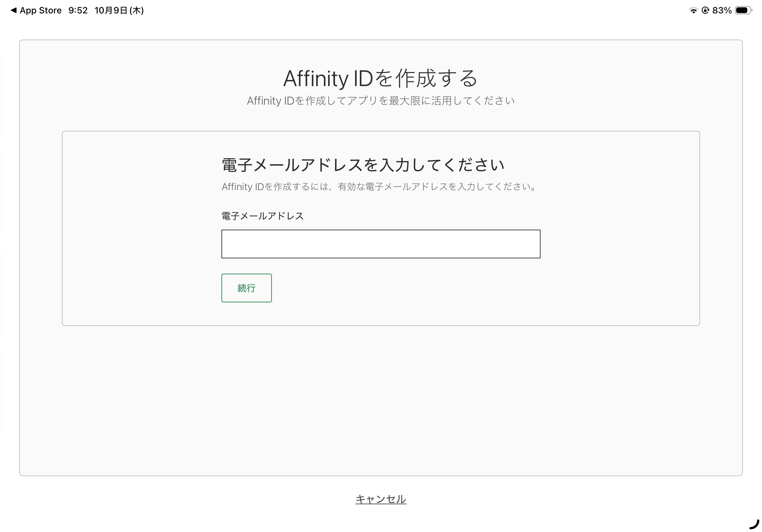The height and width of the screenshot is (532, 762).
Task: Tap the 10月9日(木) date display
Action: click(x=119, y=11)
